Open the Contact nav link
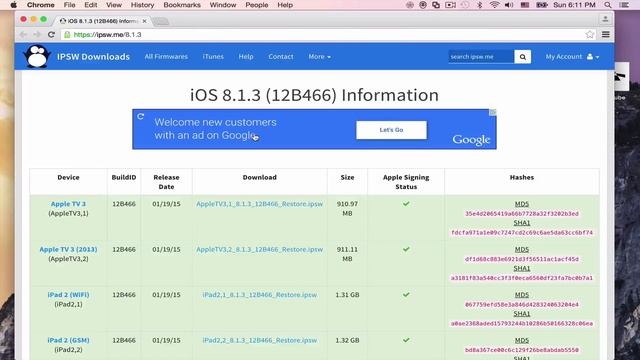 point(281,57)
